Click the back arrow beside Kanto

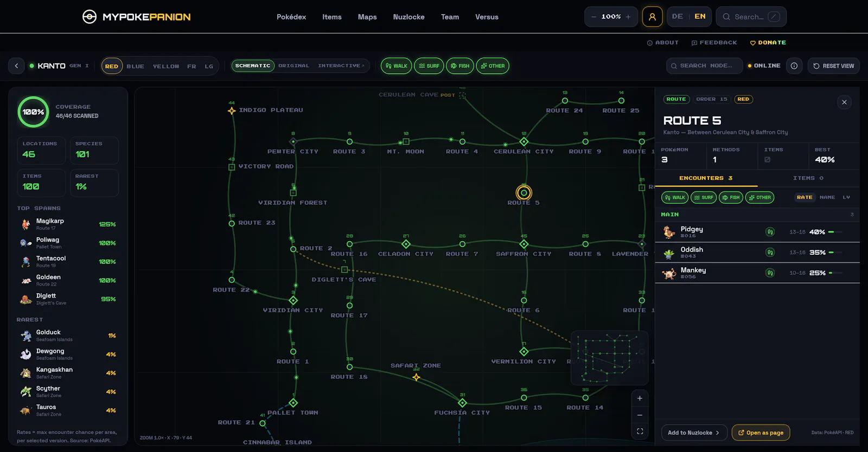pos(16,66)
